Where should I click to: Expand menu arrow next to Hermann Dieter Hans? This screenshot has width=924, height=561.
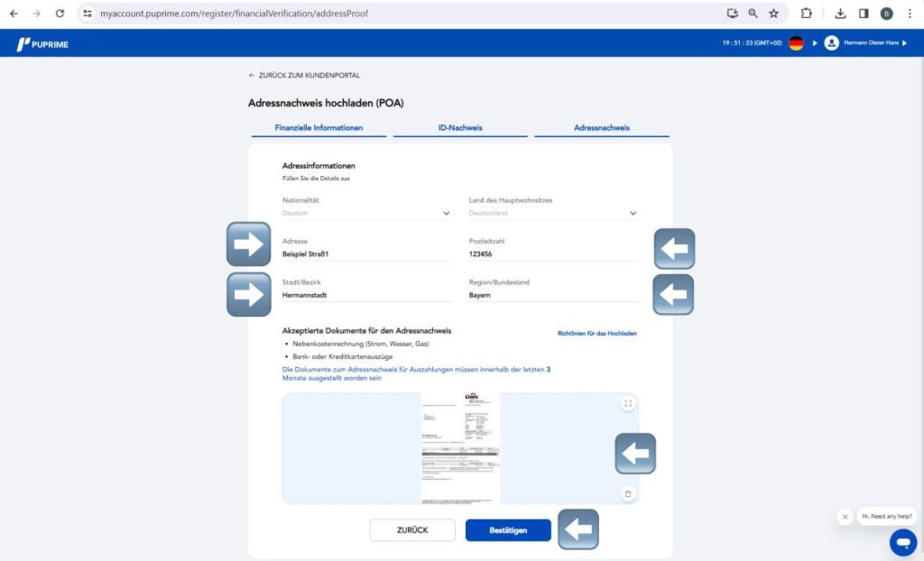coord(904,43)
